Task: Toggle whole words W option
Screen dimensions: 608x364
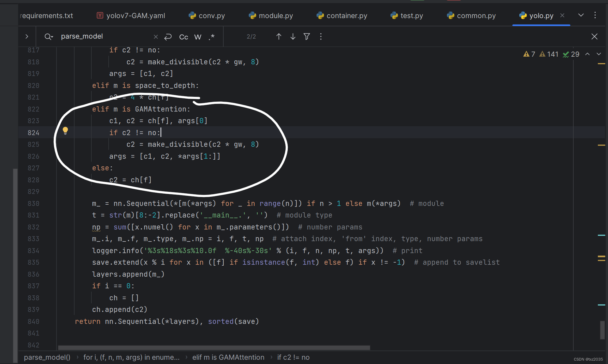Action: 198,37
